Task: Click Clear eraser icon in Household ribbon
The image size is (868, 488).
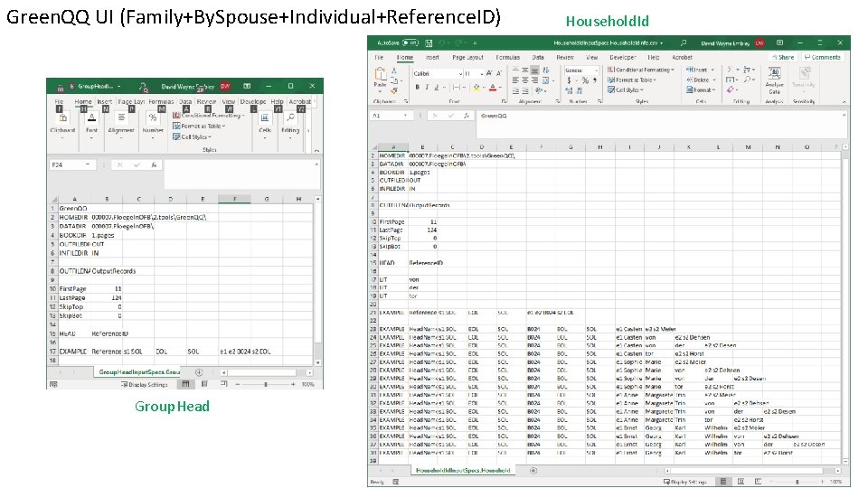Action: [731, 89]
